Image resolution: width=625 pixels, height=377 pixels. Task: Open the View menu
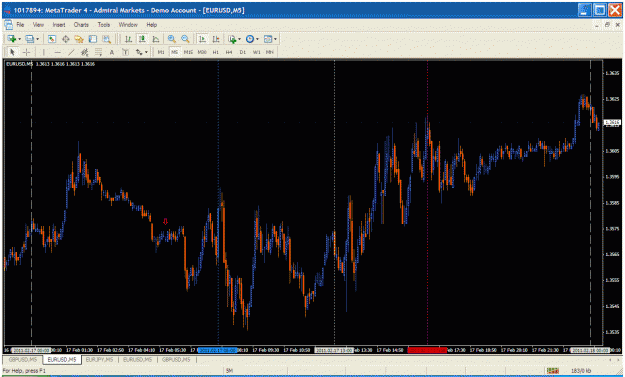click(38, 25)
